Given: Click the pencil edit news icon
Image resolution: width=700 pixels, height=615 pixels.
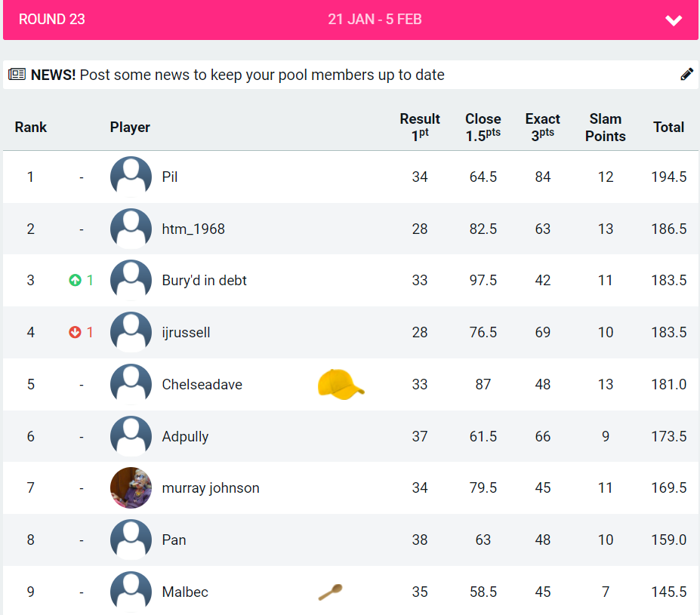Looking at the screenshot, I should (x=686, y=74).
